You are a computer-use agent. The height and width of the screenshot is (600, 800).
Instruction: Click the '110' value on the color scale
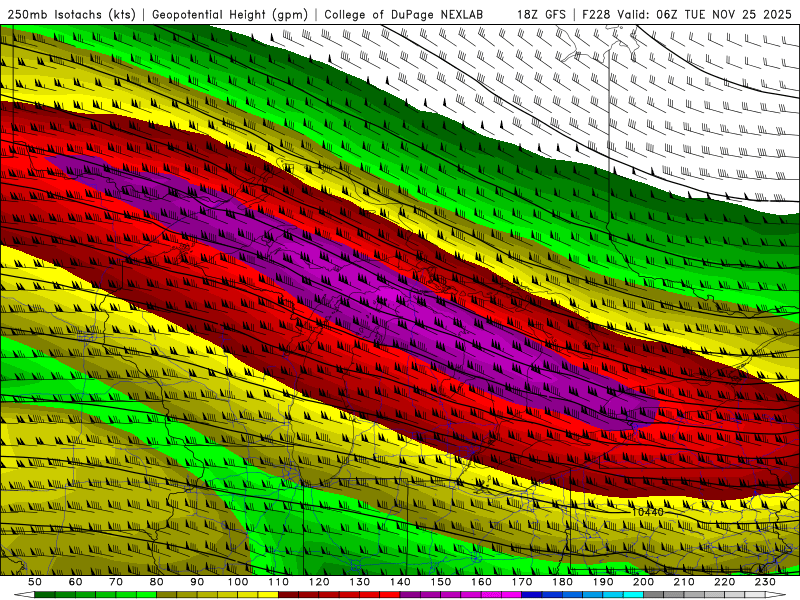pyautogui.click(x=279, y=582)
